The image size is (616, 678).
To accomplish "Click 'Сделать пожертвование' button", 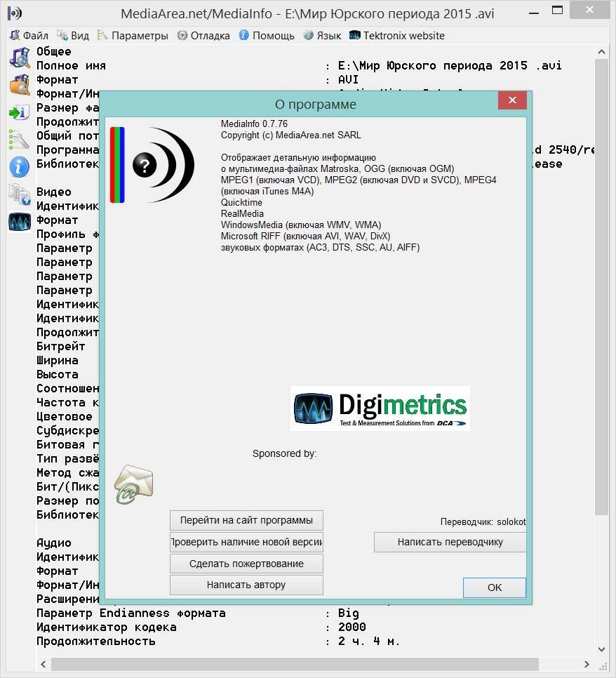I will (x=246, y=564).
